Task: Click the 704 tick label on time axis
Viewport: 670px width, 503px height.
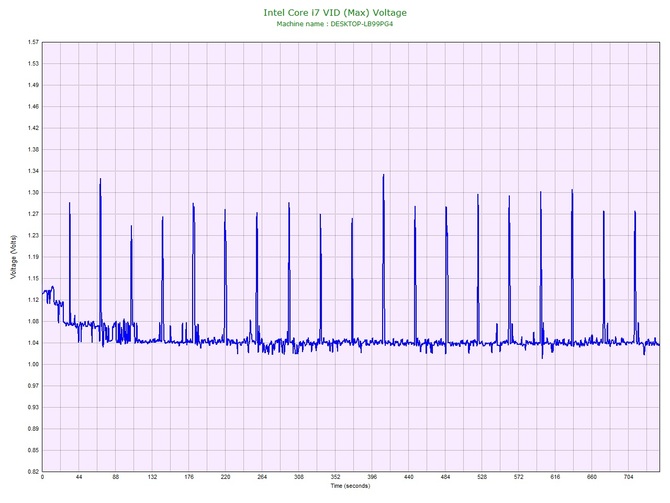Action: [629, 477]
